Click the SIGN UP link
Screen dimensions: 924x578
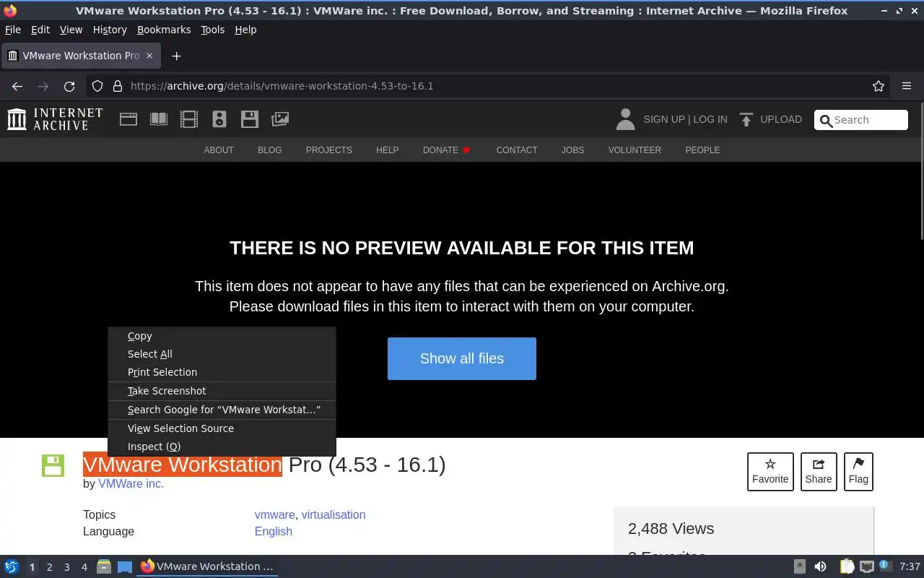663,119
